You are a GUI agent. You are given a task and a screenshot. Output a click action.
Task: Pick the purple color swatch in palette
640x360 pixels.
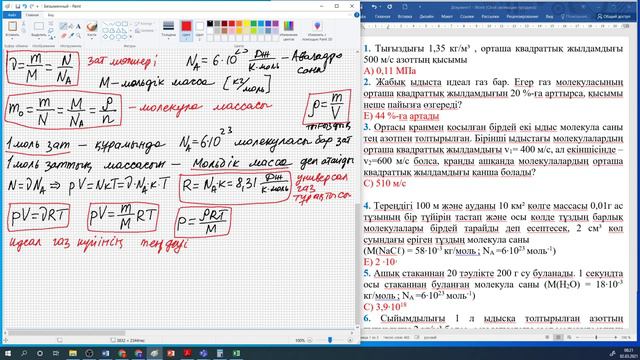[x=276, y=23]
